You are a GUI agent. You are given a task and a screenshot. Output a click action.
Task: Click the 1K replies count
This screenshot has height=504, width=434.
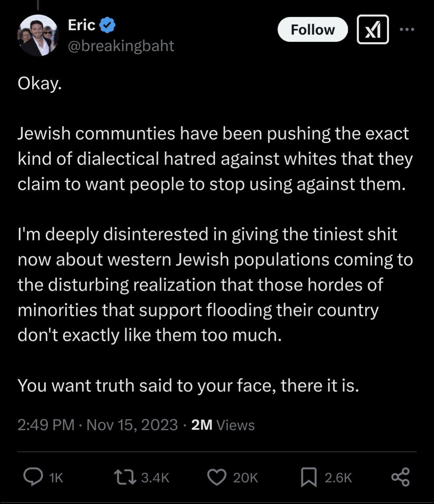pyautogui.click(x=56, y=477)
